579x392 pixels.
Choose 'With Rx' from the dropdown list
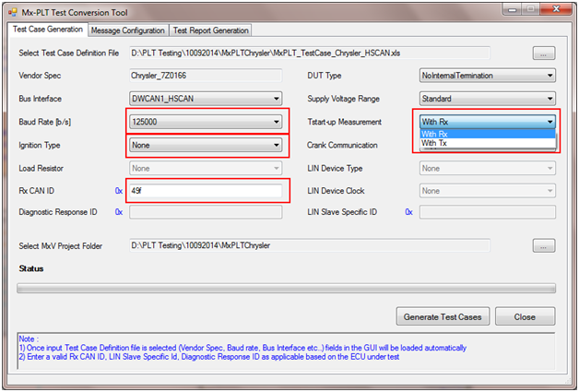pos(488,134)
